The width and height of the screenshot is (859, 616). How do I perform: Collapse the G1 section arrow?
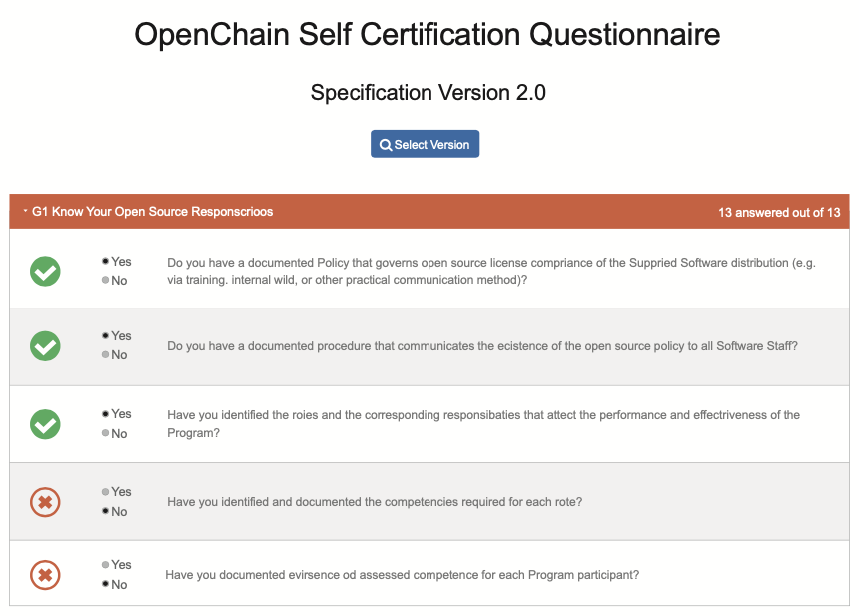coord(25,211)
